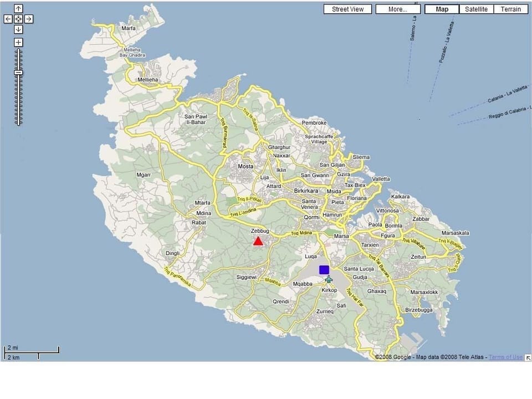Click the Marsaxlokk label
532x399 pixels.
coord(424,292)
